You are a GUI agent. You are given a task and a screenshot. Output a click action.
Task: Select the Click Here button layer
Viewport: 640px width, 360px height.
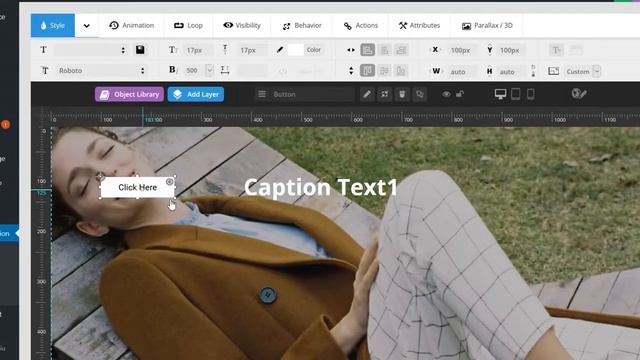point(138,187)
